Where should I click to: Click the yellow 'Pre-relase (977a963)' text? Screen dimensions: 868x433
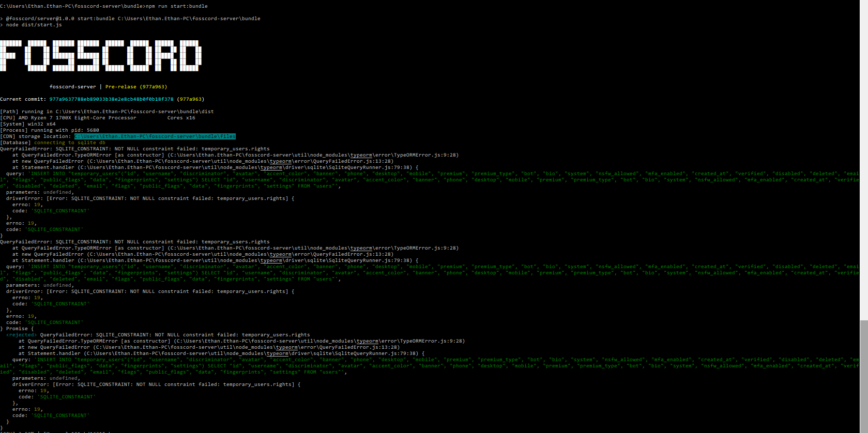click(136, 87)
